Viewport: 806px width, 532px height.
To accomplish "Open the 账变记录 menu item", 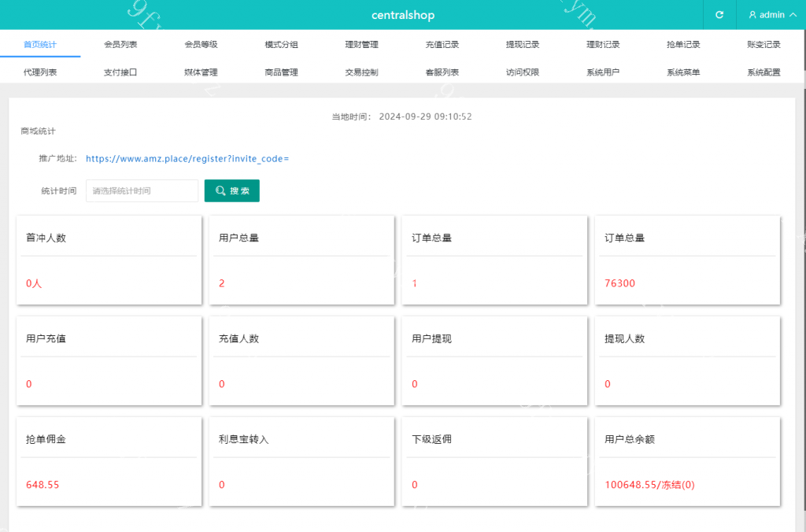I will click(763, 44).
